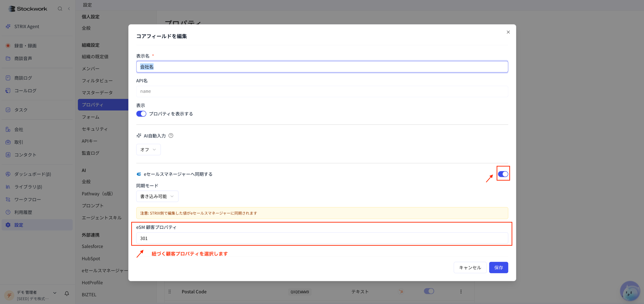Click the コンタクト contact icon

[8, 155]
